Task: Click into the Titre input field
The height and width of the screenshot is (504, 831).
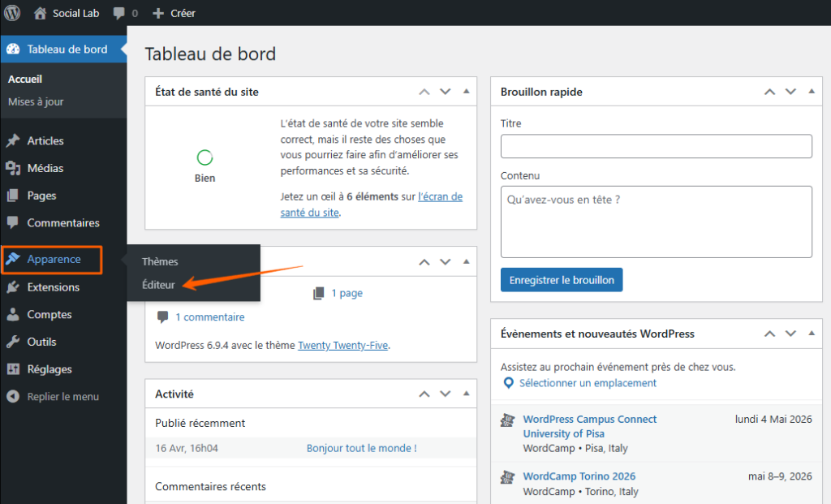Action: point(656,146)
